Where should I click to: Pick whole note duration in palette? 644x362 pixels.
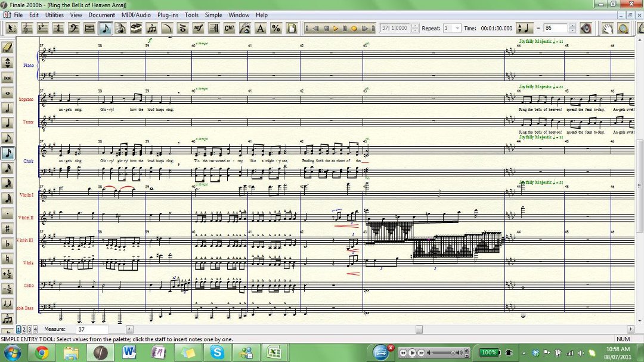pos(7,93)
